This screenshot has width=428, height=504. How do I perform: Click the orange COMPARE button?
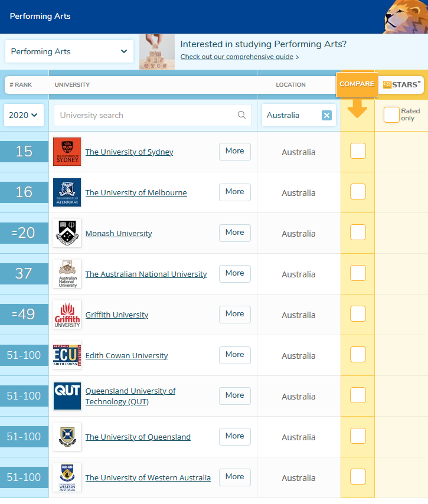point(357,84)
